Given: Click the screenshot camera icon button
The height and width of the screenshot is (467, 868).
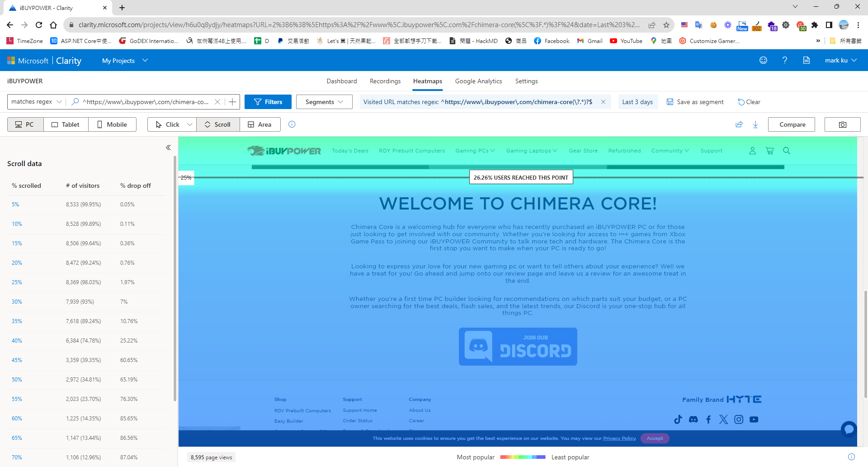Looking at the screenshot, I should [x=842, y=124].
